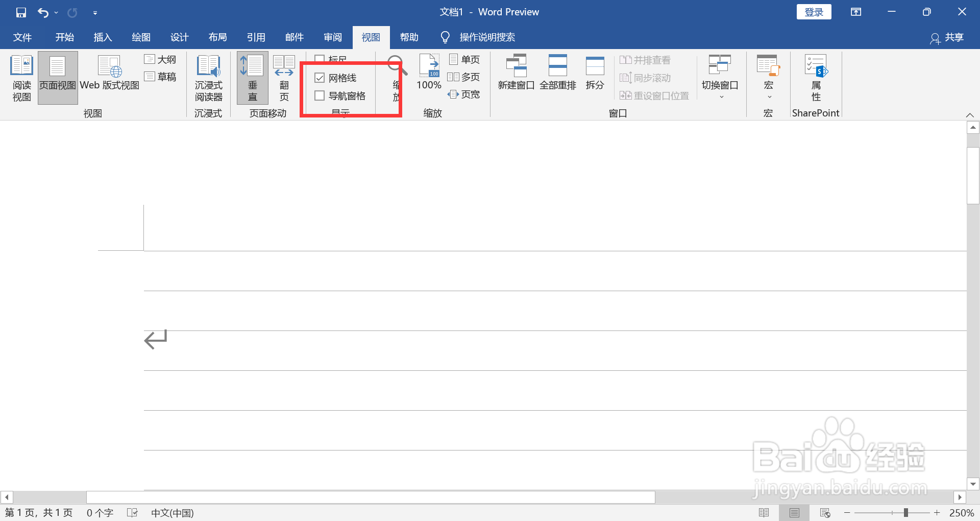Click the Sign in (登录) button
980x521 pixels.
pos(814,12)
